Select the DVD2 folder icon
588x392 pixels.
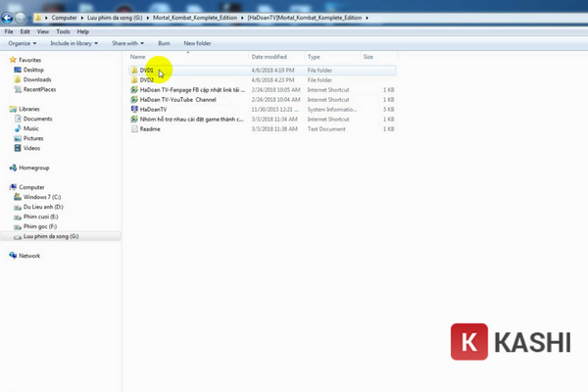[x=134, y=80]
